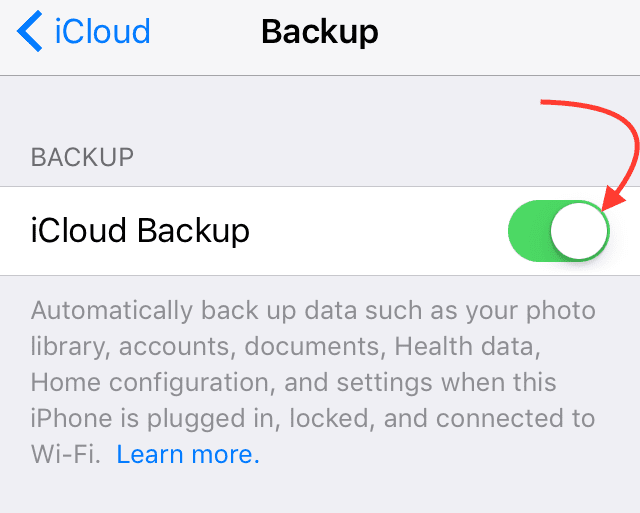Click the 'Home configuration' text in the footer
The width and height of the screenshot is (640, 513).
pyautogui.click(x=150, y=383)
